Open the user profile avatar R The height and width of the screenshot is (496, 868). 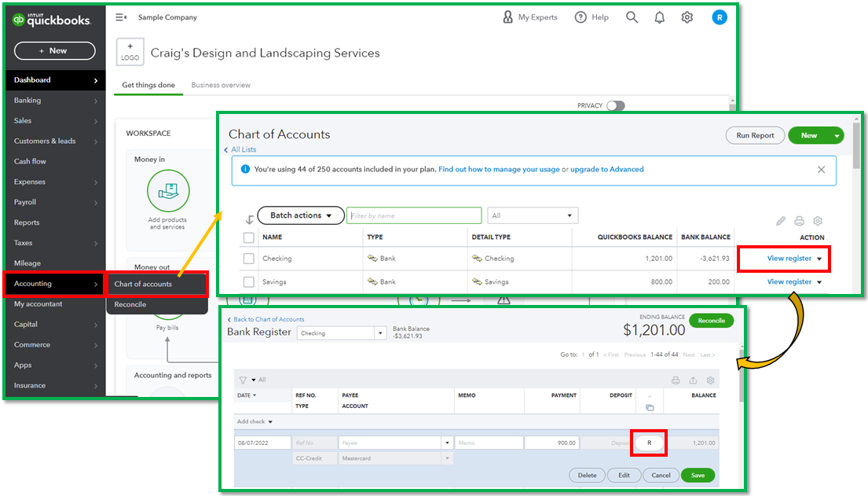pyautogui.click(x=719, y=17)
